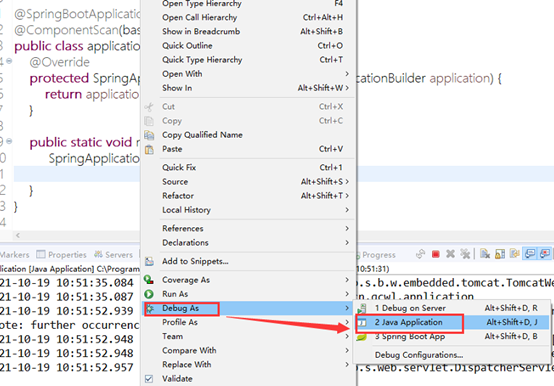Select Copy Qualified Name entry

click(x=248, y=135)
